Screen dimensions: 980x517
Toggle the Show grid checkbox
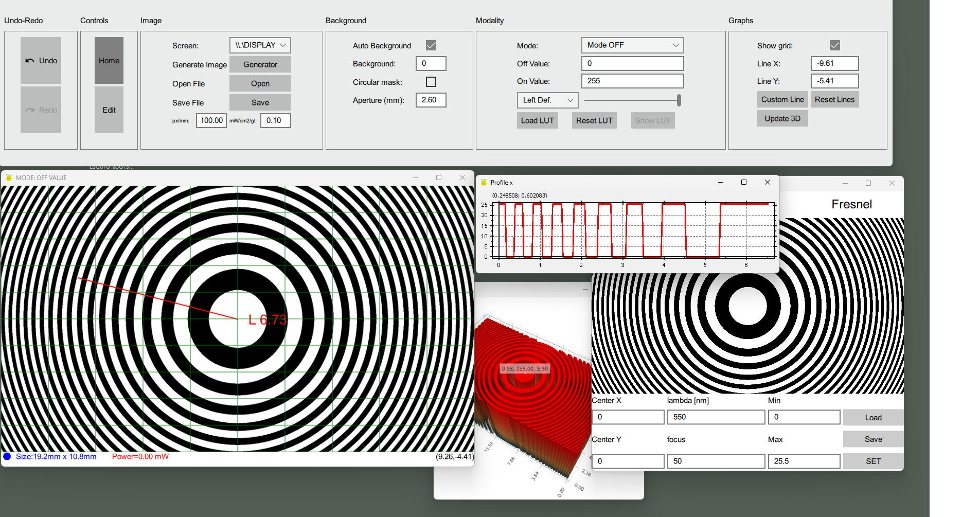coord(835,45)
